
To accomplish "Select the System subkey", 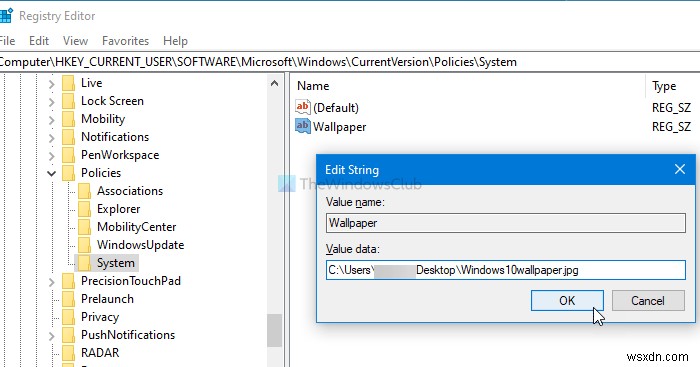I will [116, 263].
